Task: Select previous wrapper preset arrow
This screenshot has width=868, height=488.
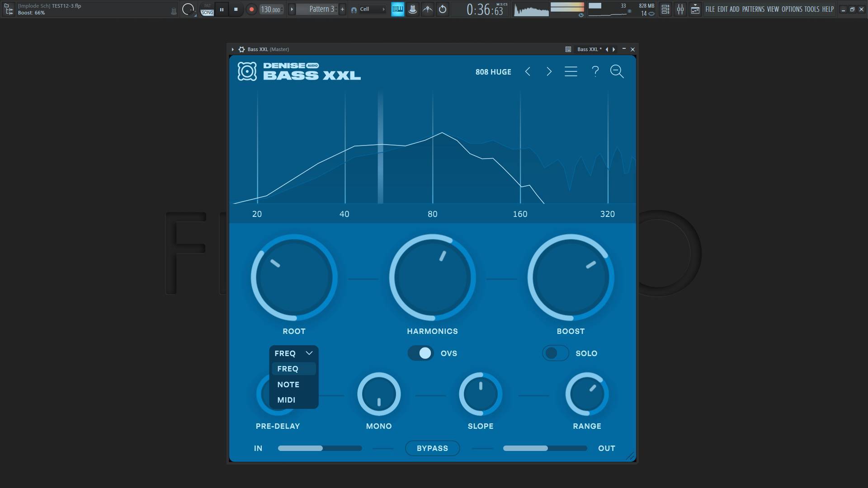Action: point(607,49)
